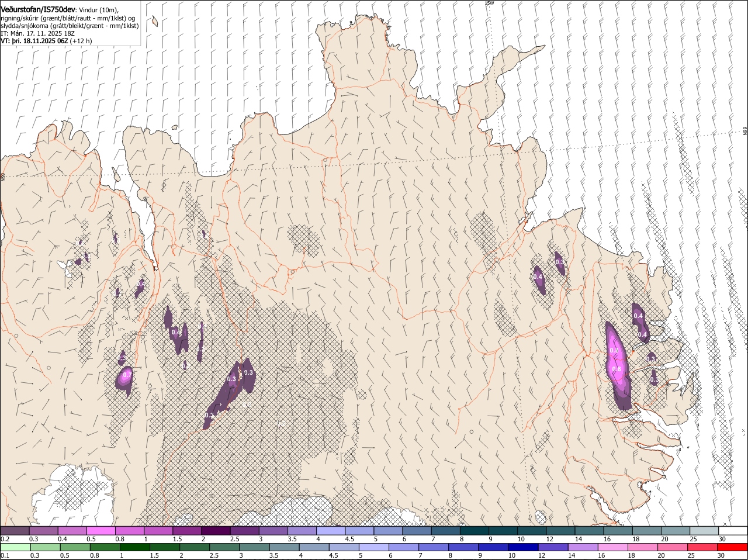Select upper legend swatch between 2 and 2.5
The image size is (748, 560).
click(216, 530)
